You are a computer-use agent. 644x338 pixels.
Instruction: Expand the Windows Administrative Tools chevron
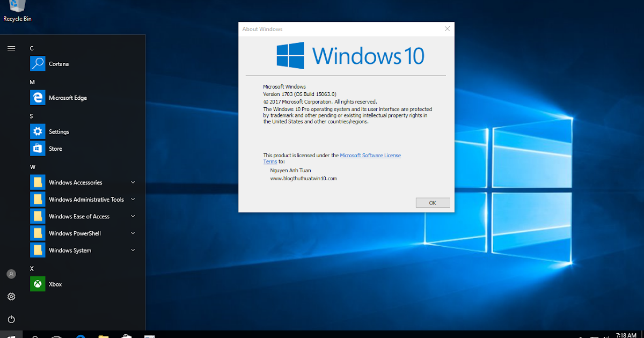click(133, 200)
